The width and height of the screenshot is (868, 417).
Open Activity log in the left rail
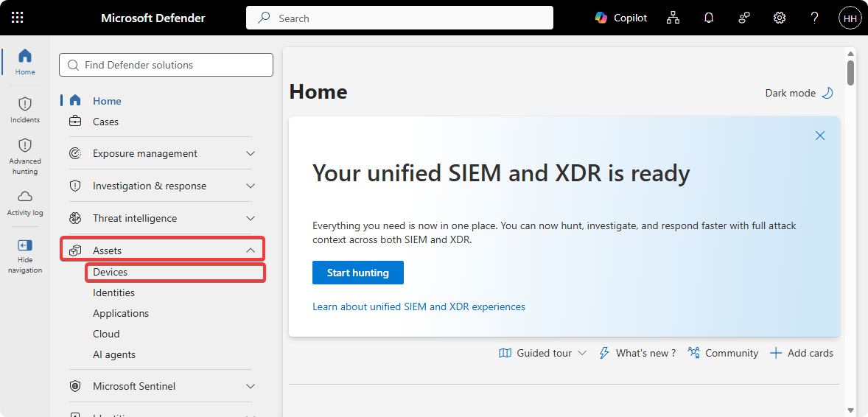point(25,203)
